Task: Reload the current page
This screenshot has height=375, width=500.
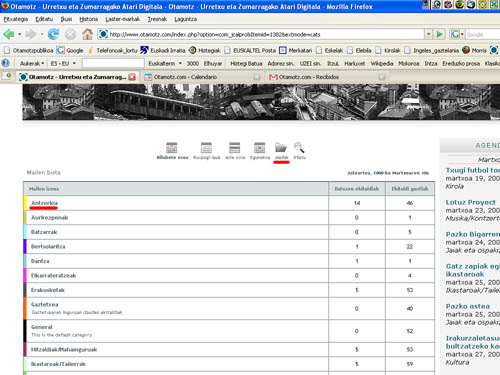Action: pyautogui.click(x=53, y=34)
